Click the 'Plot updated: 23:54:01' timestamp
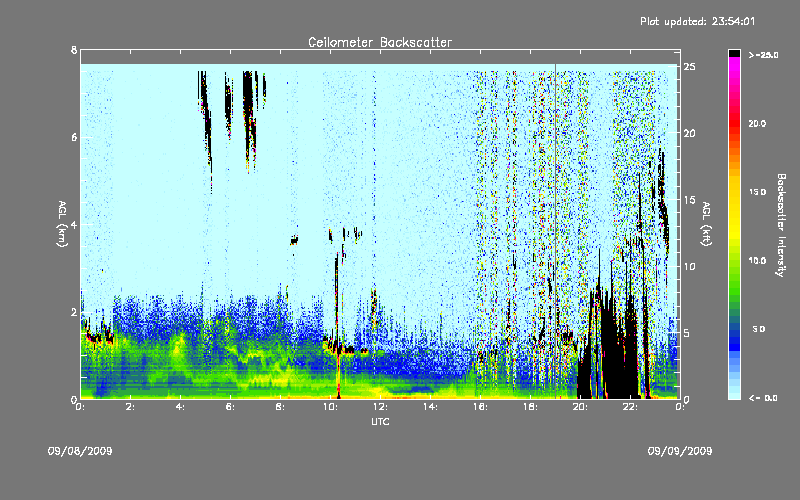The width and height of the screenshot is (800, 500). pos(697,21)
